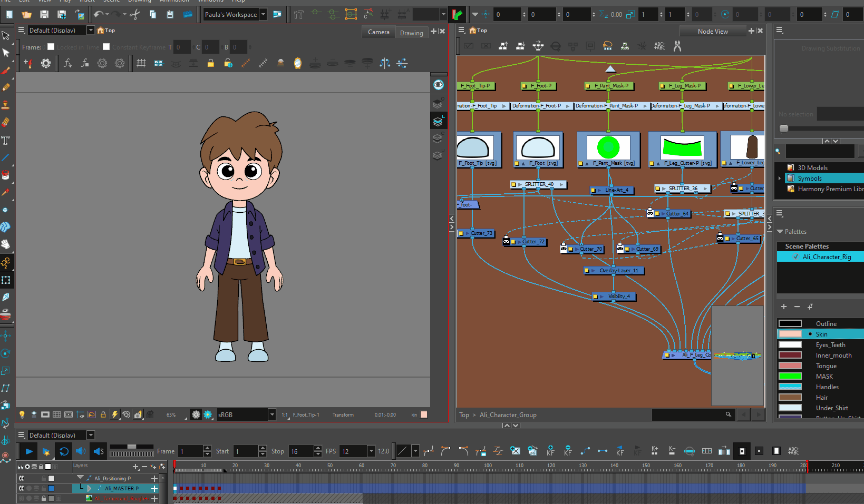Check the Locked in Time checkbox
Image resolution: width=864 pixels, height=504 pixels.
tap(51, 47)
